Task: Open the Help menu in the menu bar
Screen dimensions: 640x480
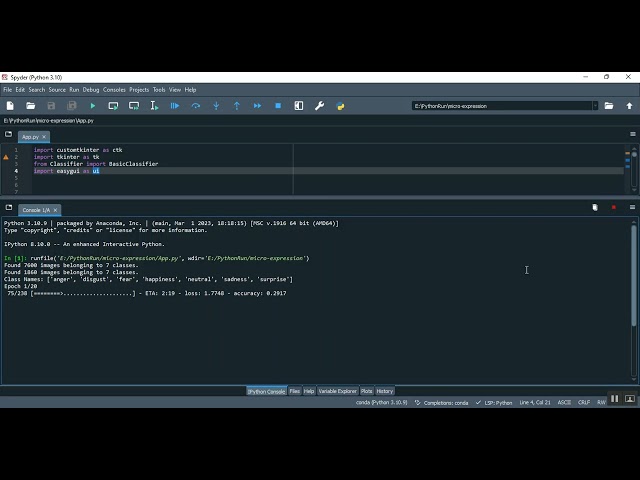Action: (x=191, y=90)
